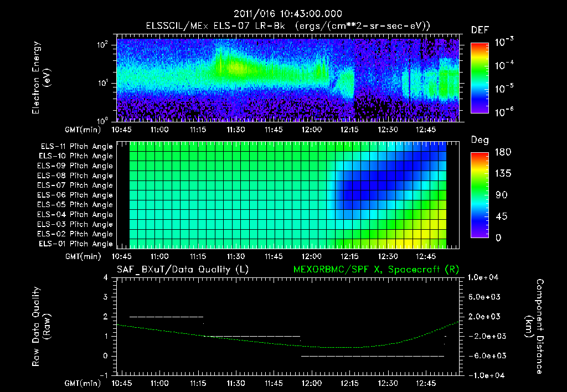Viewport: 567px width, 392px height.
Task: Click the 3 tick on Raw Data Quality axis
Action: [106, 297]
